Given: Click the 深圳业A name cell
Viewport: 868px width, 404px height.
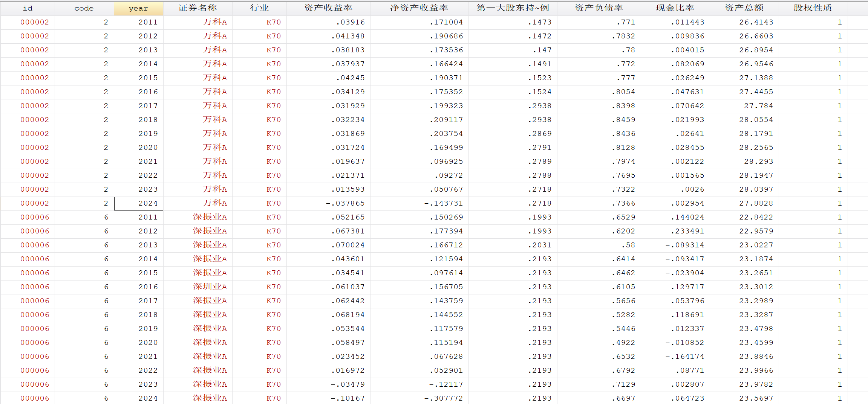Looking at the screenshot, I should (197, 287).
